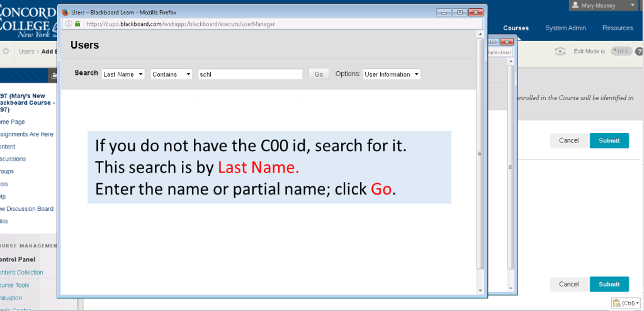Expand the Mary Mooney user menu
This screenshot has height=311, width=644.
click(633, 5)
